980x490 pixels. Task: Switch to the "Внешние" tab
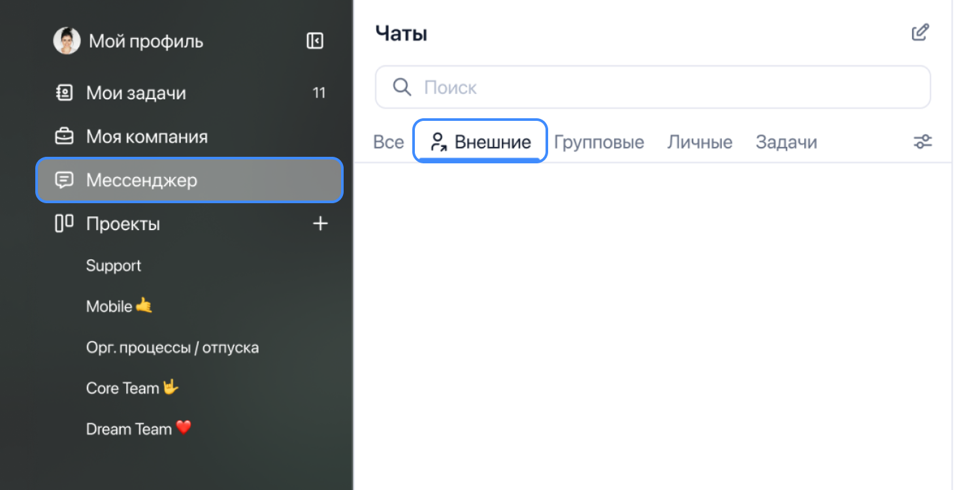coord(480,141)
